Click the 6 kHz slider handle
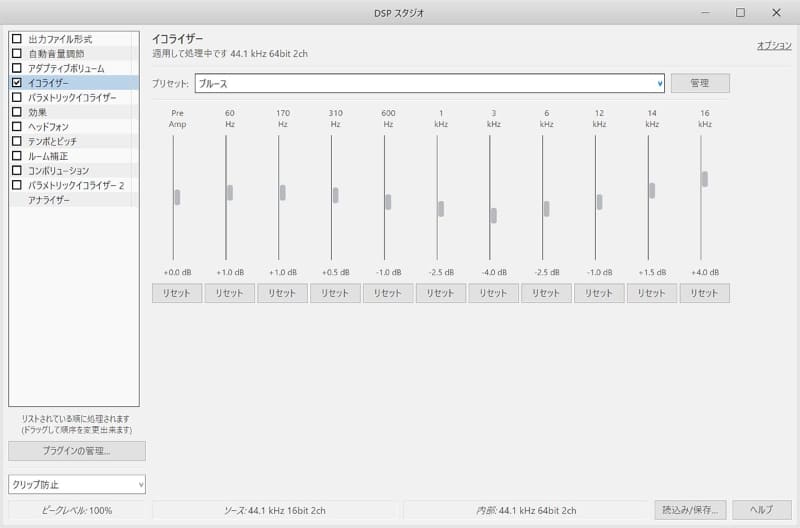Screen dimensions: 800x528 [x=546, y=209]
